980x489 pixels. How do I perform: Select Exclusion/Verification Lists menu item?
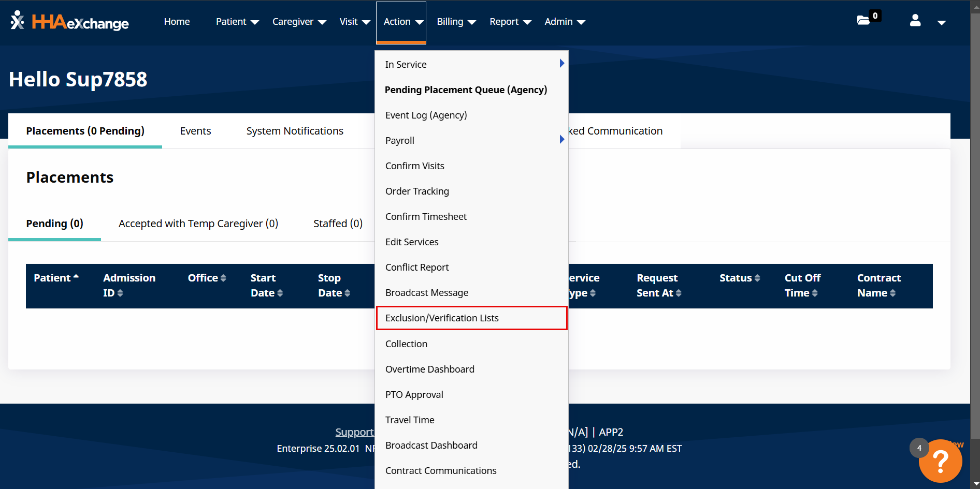pos(442,318)
